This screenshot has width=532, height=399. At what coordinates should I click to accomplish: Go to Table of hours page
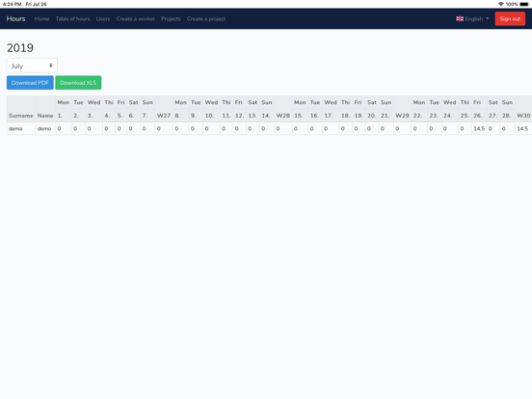[72, 18]
